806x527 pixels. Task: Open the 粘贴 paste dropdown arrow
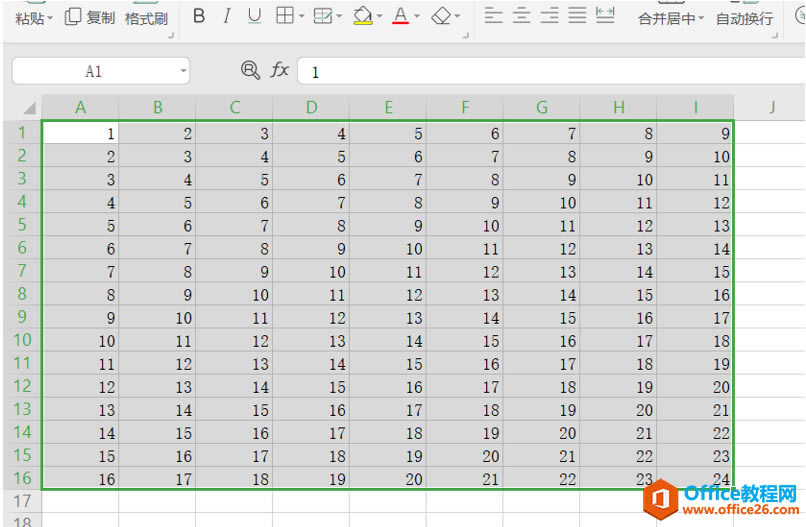click(50, 19)
